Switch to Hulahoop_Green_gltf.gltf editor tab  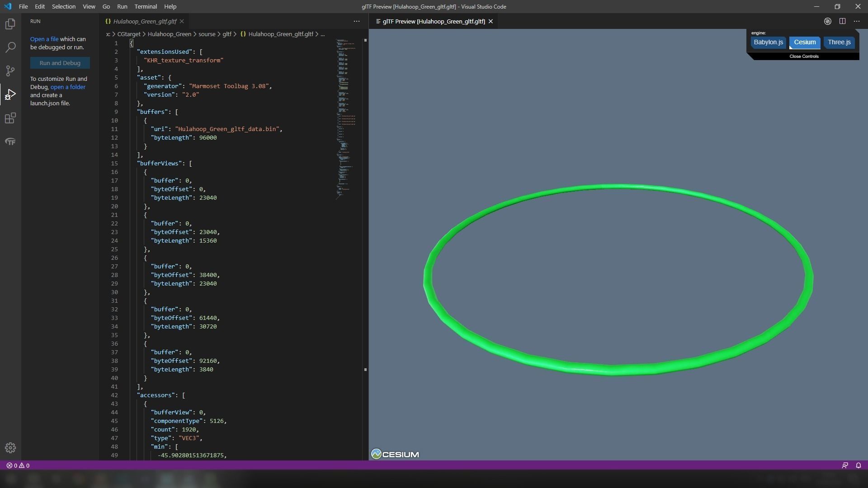click(145, 21)
